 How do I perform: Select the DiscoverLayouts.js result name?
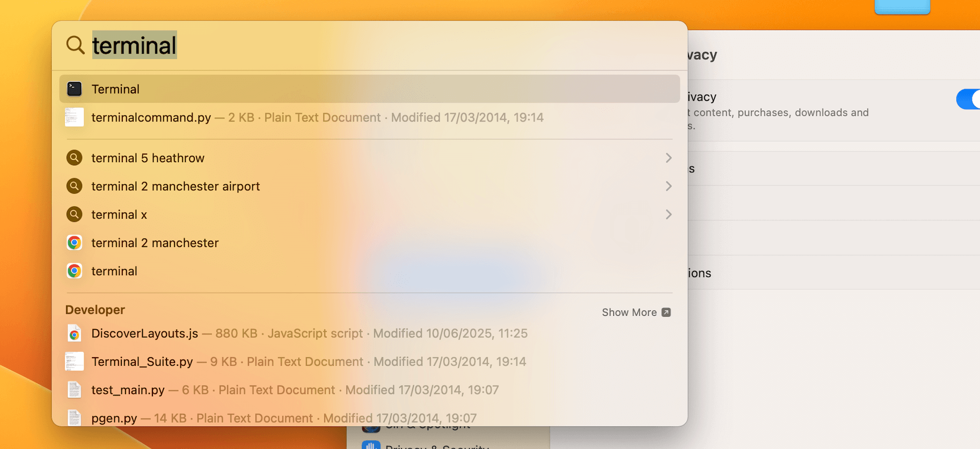click(145, 334)
